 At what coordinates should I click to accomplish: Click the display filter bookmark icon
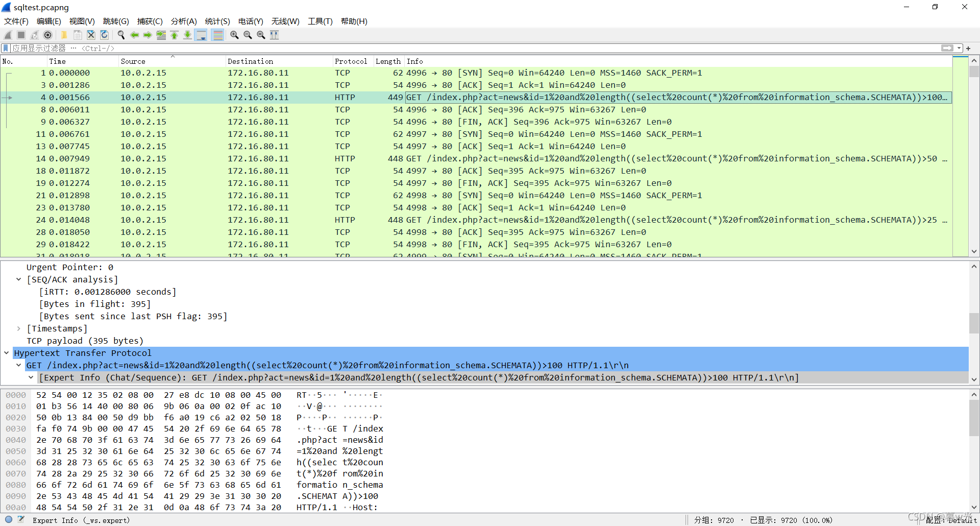click(x=6, y=48)
